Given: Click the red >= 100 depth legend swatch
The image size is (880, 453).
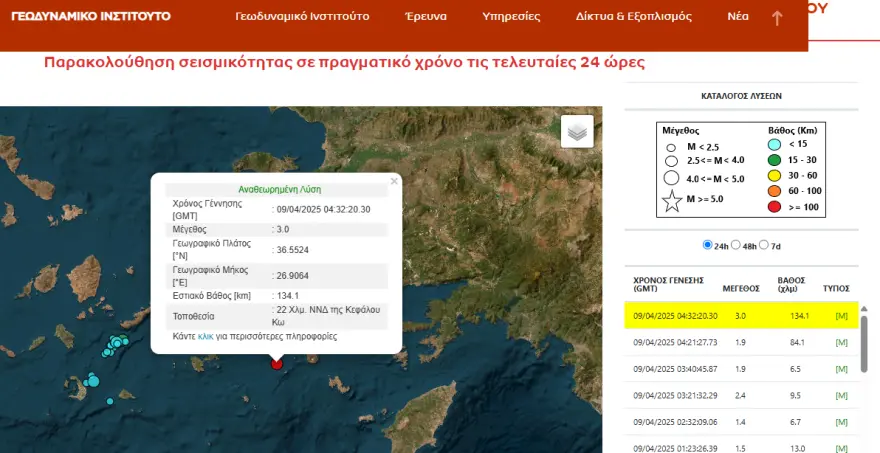Looking at the screenshot, I should (775, 207).
